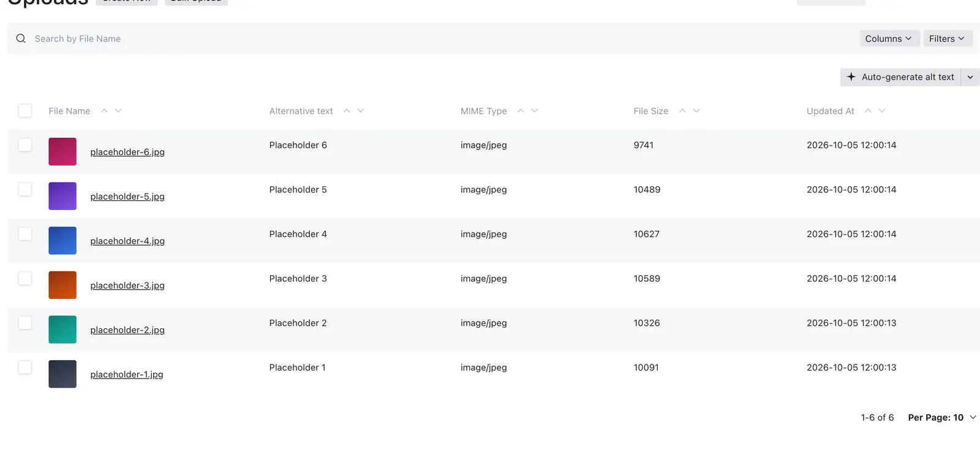Click the file size value 10627
This screenshot has width=980, height=452.
click(647, 234)
